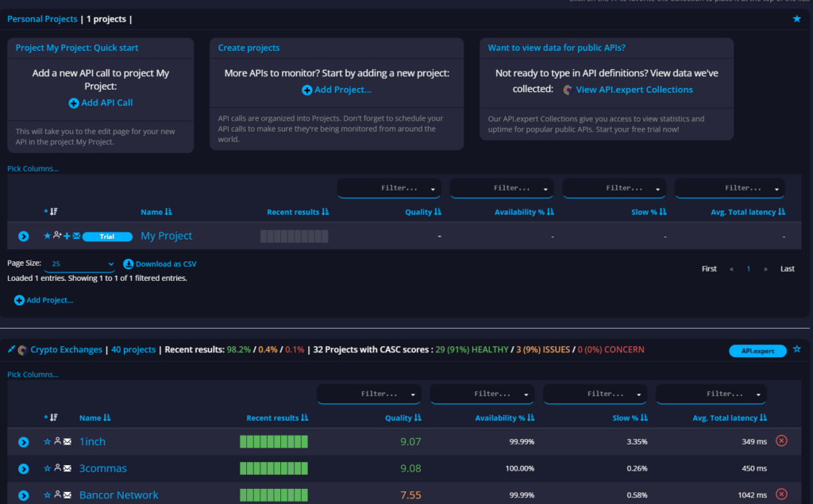This screenshot has height=504, width=813.
Task: Favorite the Crypto Exchanges collection star
Action: (x=797, y=349)
